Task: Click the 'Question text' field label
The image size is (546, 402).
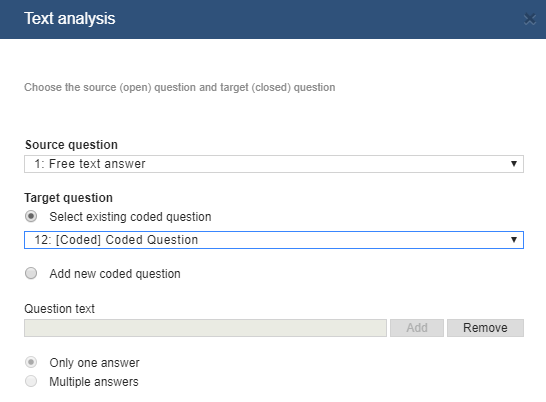Action: click(x=60, y=309)
